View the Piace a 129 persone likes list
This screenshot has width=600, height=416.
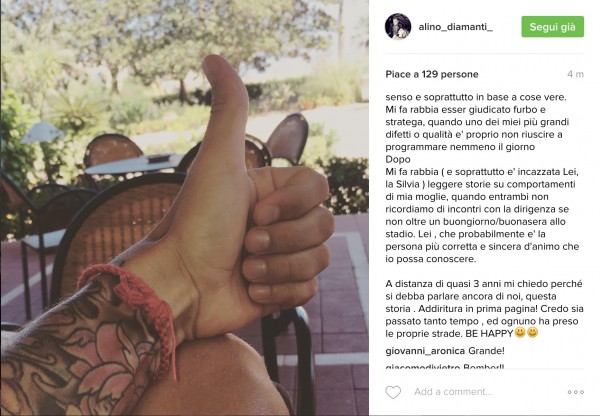tap(432, 74)
